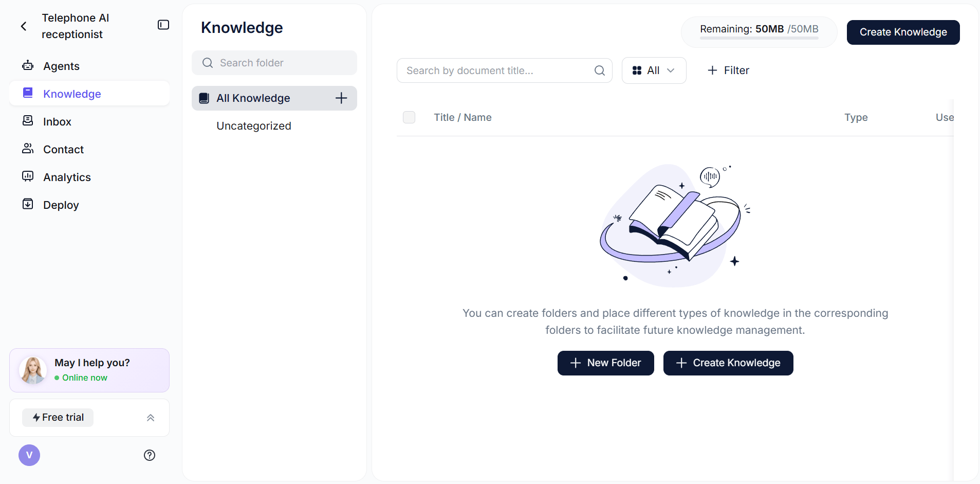980x484 pixels.
Task: Click the search magnifier in document search bar
Action: click(x=599, y=70)
